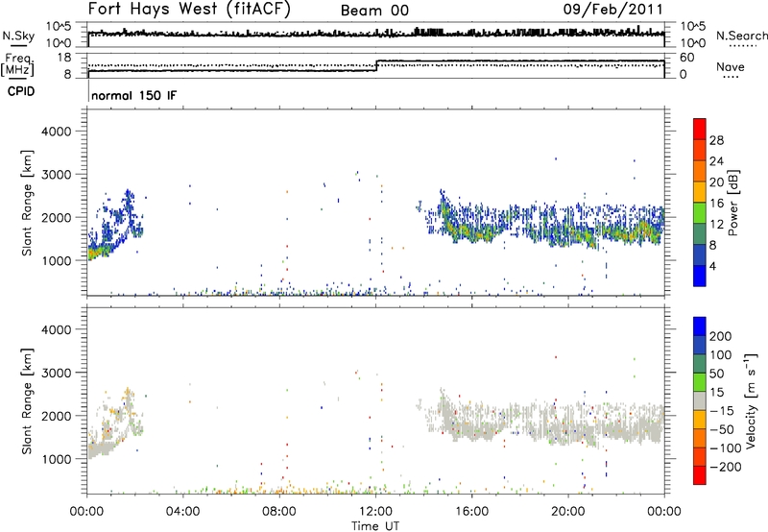768x532 pixels.
Task: Click the gray -15 to 15 velocity swatch
Action: 700,400
